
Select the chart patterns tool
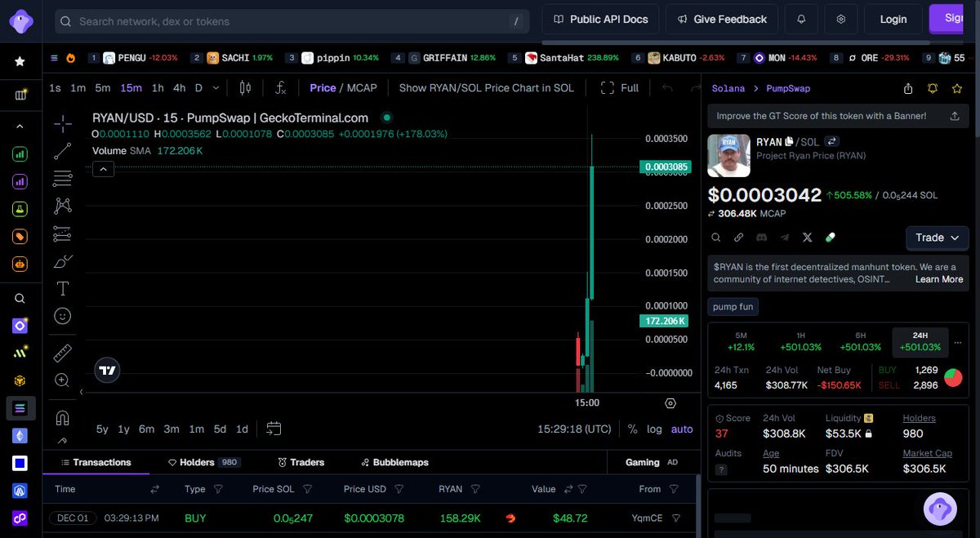[63, 206]
